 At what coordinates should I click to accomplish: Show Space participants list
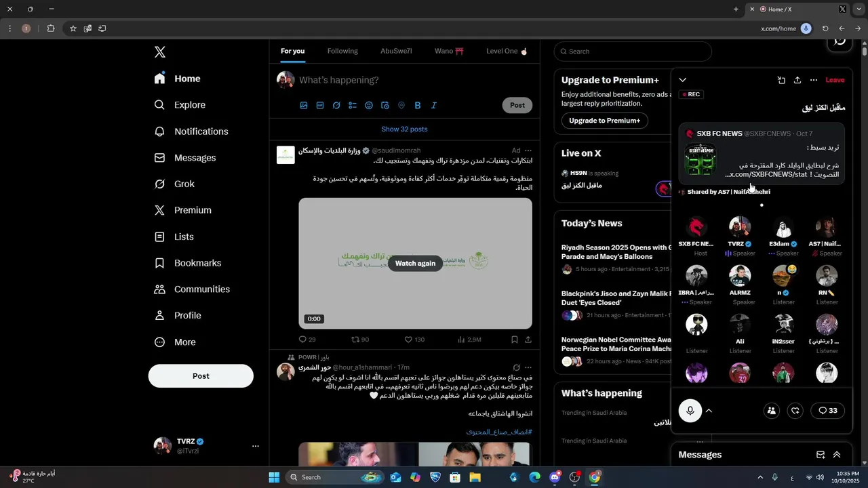click(772, 411)
